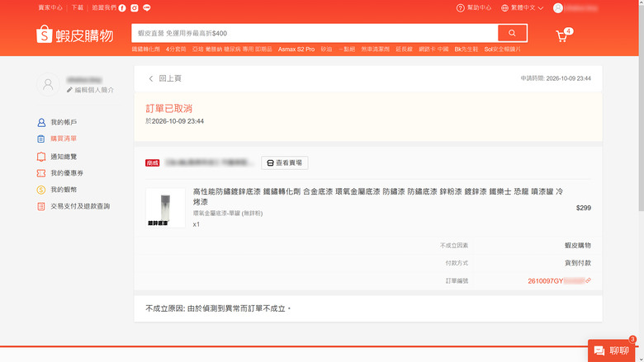Click the 不成立原因 reason text
Image resolution: width=644 pixels, height=362 pixels.
pos(218,308)
